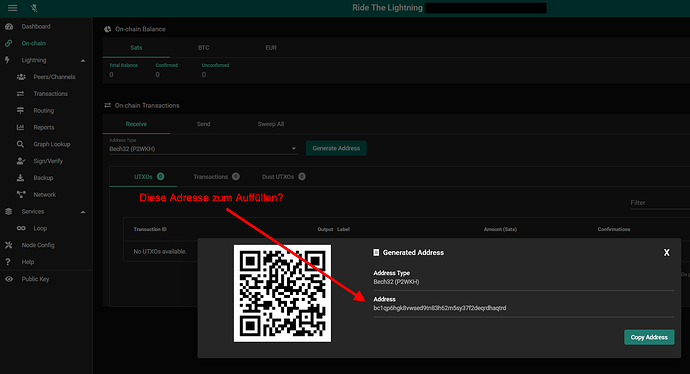Click the Public Key eye icon

coord(9,279)
